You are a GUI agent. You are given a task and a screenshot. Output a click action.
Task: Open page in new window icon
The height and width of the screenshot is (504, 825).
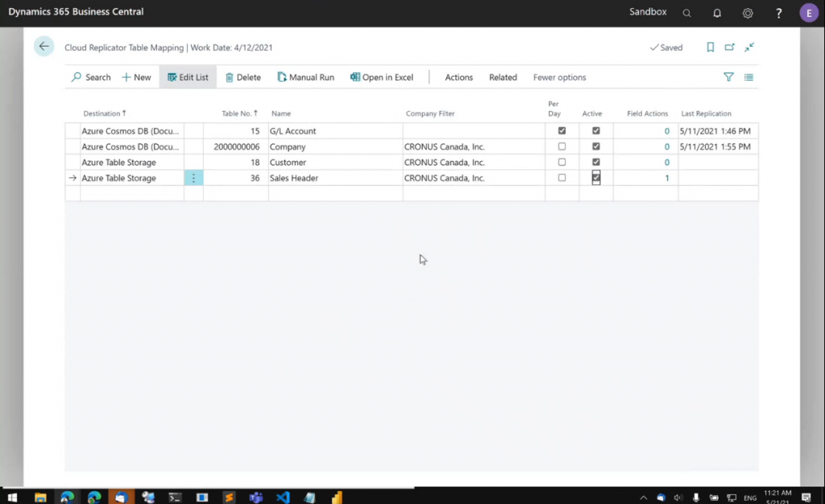click(729, 48)
